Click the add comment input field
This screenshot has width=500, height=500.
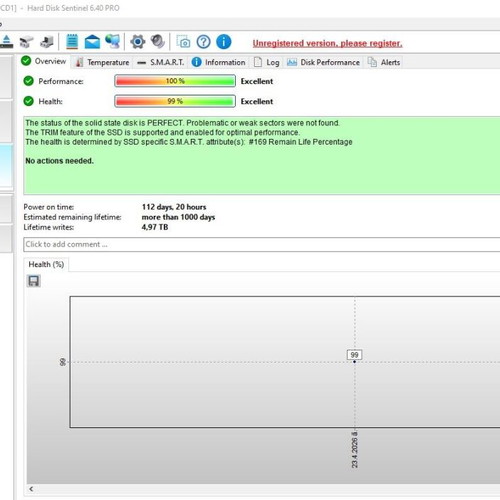click(262, 244)
